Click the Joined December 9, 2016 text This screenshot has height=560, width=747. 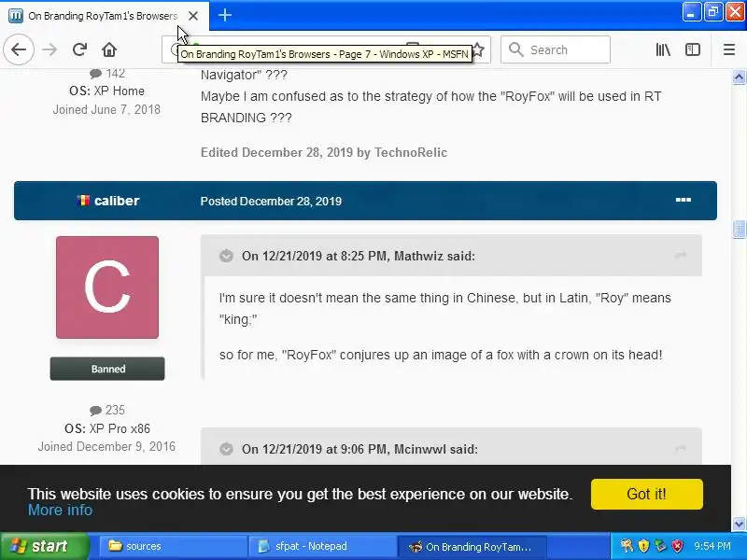tap(106, 447)
